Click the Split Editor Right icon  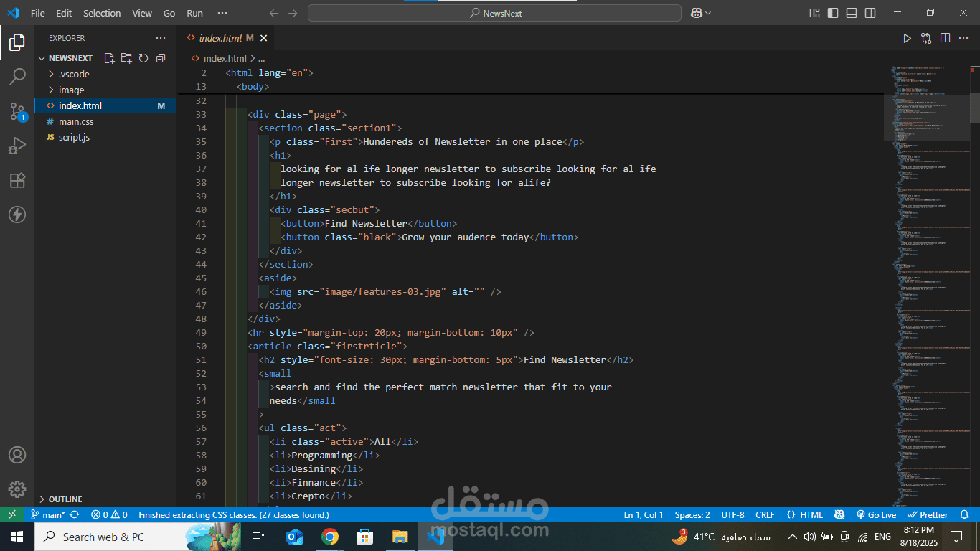click(x=946, y=38)
